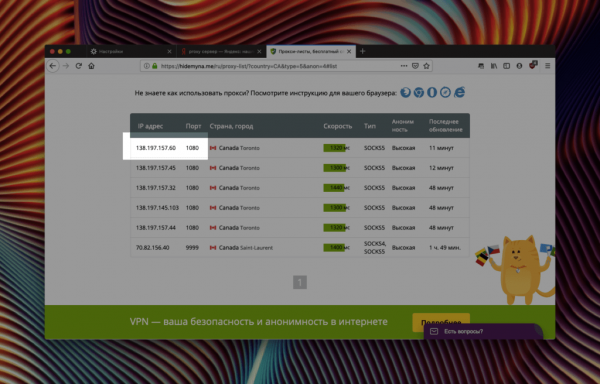Screen dimensions: 600x384
Task: Bookmark this page with the star icon
Action: click(426, 66)
